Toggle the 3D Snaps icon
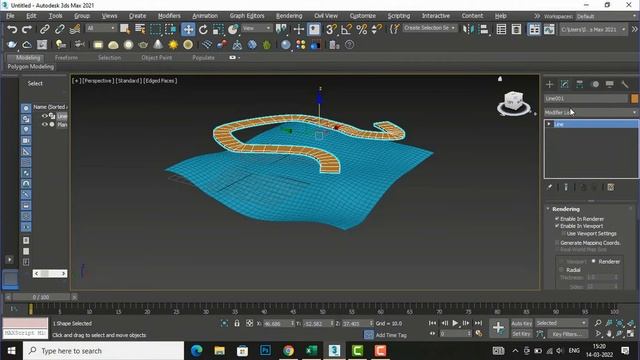This screenshot has width=640, height=360. pyautogui.click(x=331, y=29)
